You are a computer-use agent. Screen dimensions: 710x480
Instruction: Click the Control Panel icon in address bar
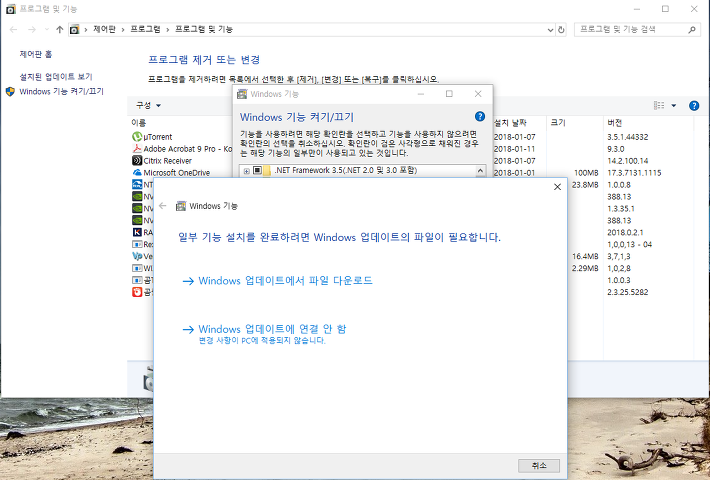75,29
